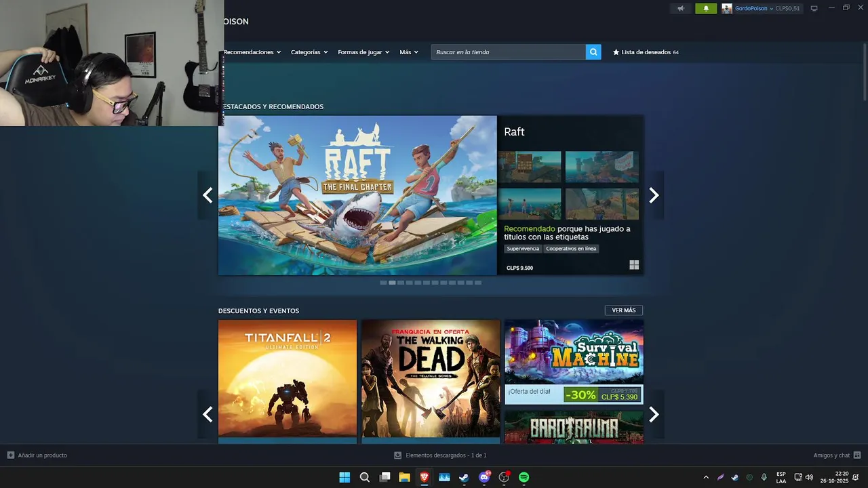Switch to Brave browser on the taskbar
Screen dimensions: 868x488
425,477
